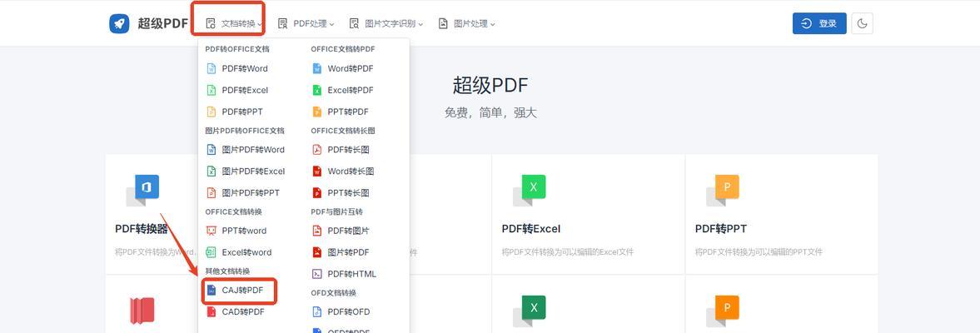Click the 超级PDF rocket logo icon

click(119, 23)
